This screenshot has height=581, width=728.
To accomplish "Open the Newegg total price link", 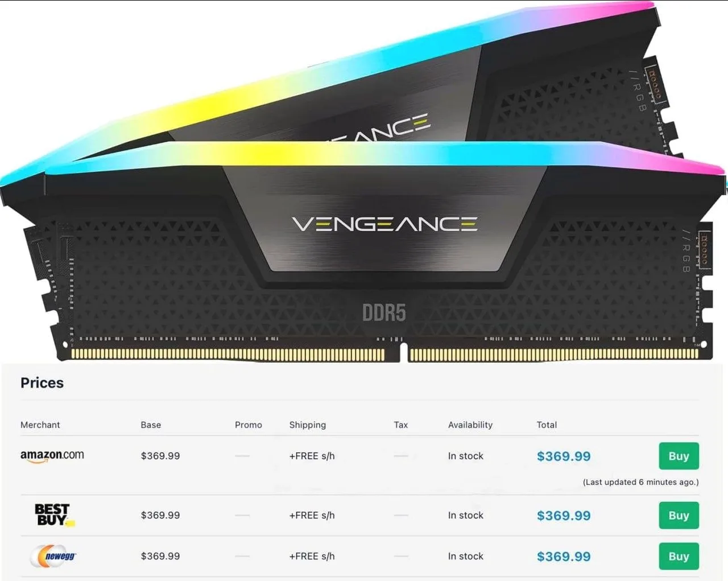I will (563, 557).
